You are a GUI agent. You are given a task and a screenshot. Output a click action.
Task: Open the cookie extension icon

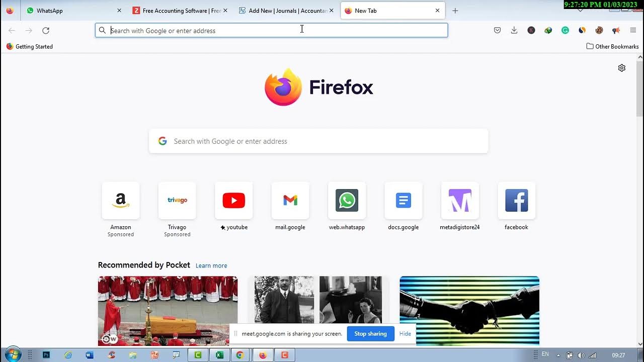(x=599, y=31)
